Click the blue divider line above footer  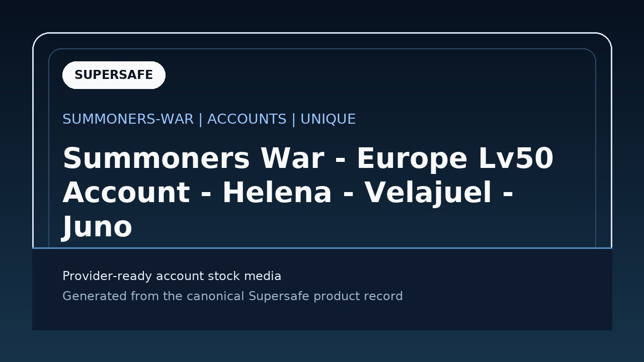[322, 248]
